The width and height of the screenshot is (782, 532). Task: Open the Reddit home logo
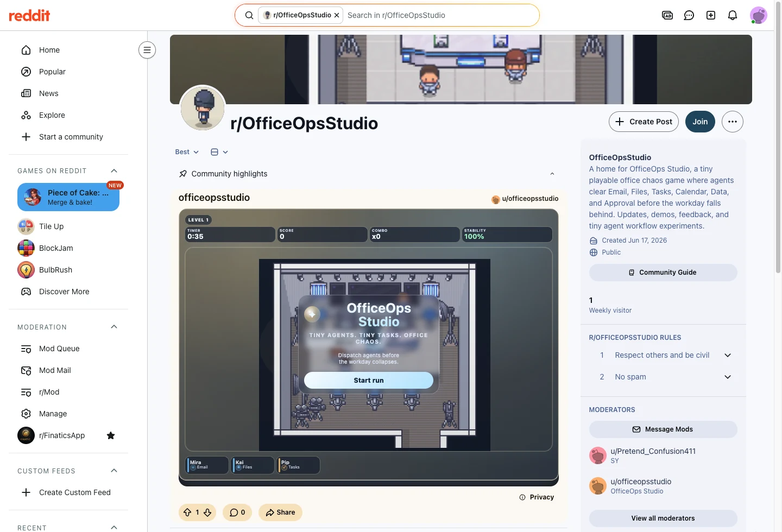(29, 15)
